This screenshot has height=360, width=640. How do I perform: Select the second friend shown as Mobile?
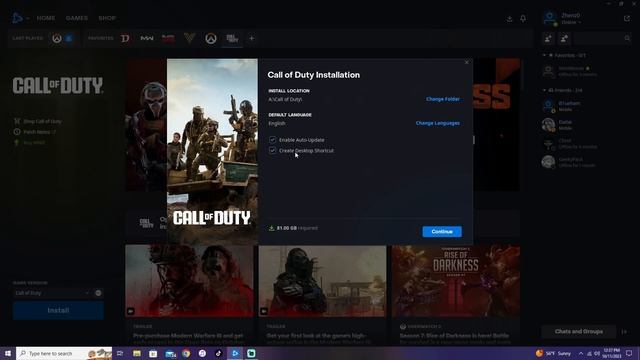[x=586, y=125]
